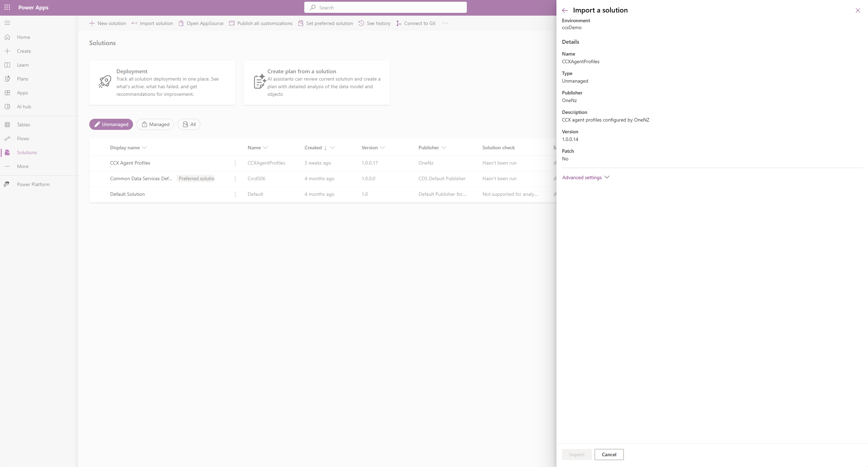The width and height of the screenshot is (868, 467).
Task: Open the toolbar overflow ellipsis menu
Action: [445, 23]
